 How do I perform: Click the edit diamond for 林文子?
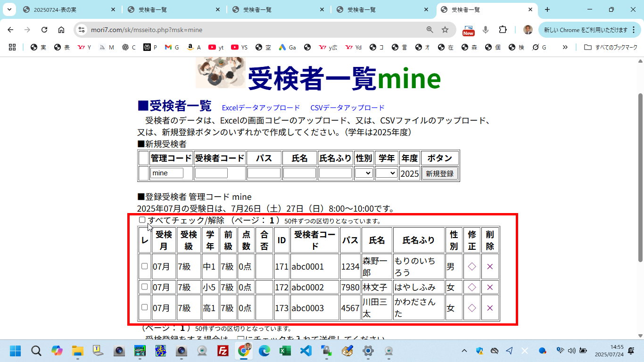pos(472,287)
